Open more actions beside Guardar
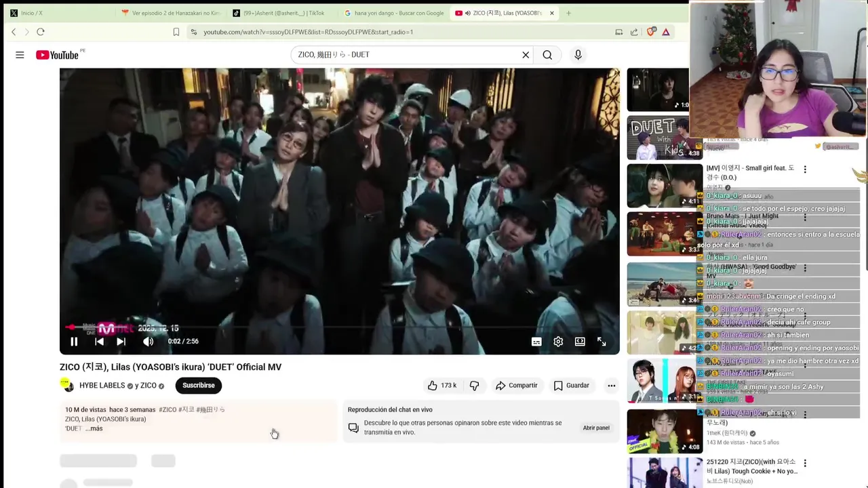The image size is (868, 488). point(611,386)
